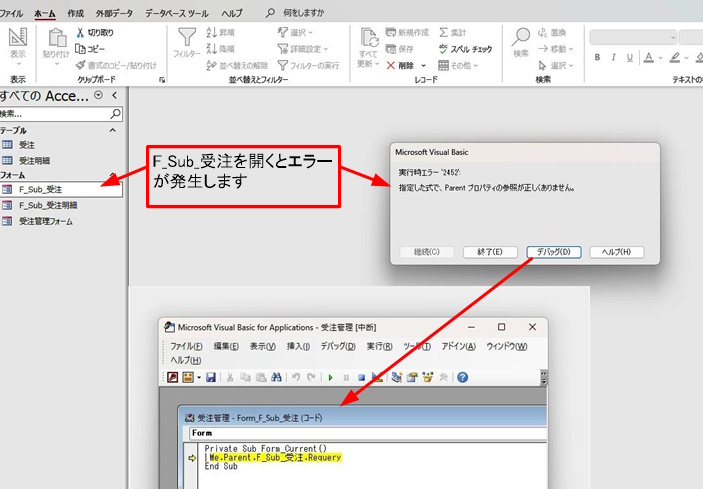This screenshot has height=489, width=703.
Task: Open VBA insert object dropdown arrow
Action: click(x=199, y=377)
